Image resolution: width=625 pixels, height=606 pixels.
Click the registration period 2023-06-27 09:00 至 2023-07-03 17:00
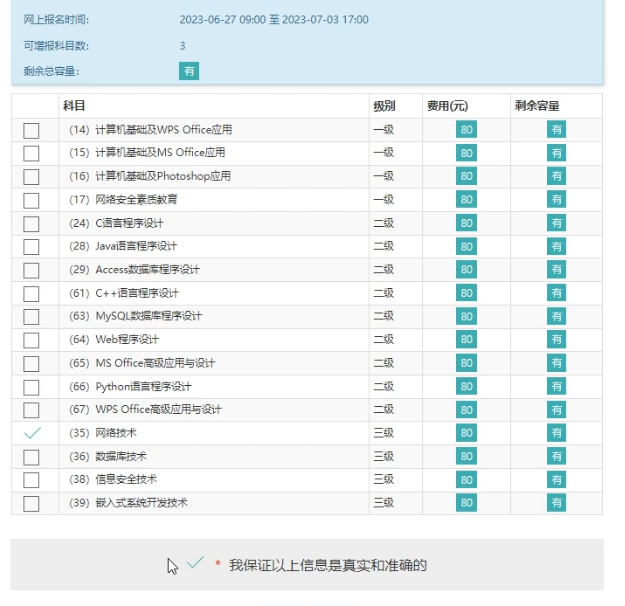pos(274,20)
